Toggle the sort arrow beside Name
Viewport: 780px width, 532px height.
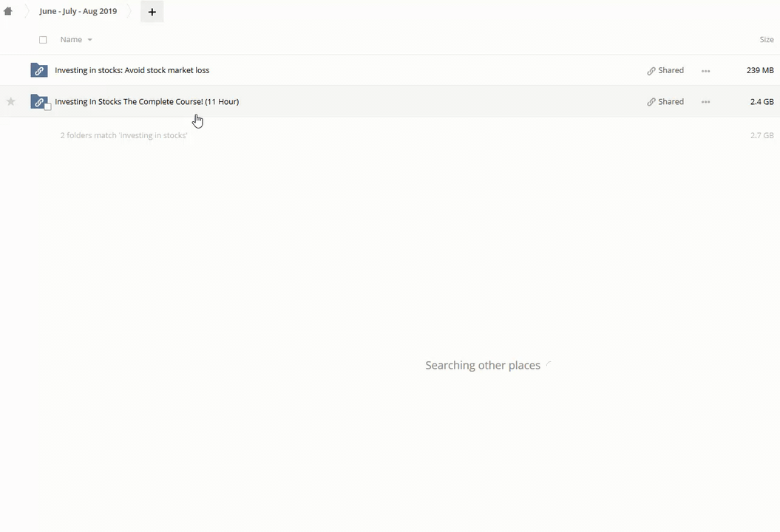click(90, 40)
